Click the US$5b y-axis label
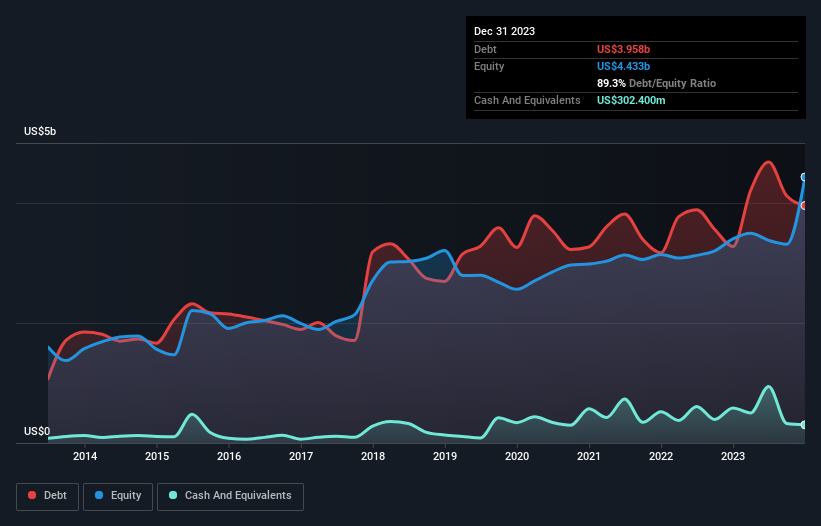 pyautogui.click(x=40, y=131)
